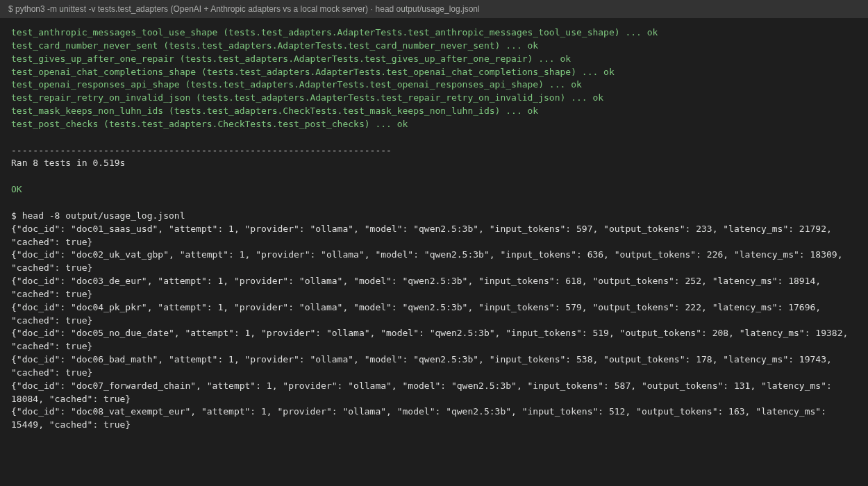Click latency value 18309 in doc02 row
Viewport: 868px width, 486px height.
click(824, 255)
